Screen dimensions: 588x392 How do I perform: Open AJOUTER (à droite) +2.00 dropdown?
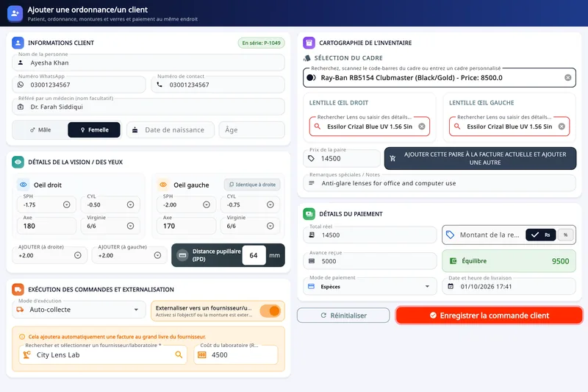[x=78, y=255]
